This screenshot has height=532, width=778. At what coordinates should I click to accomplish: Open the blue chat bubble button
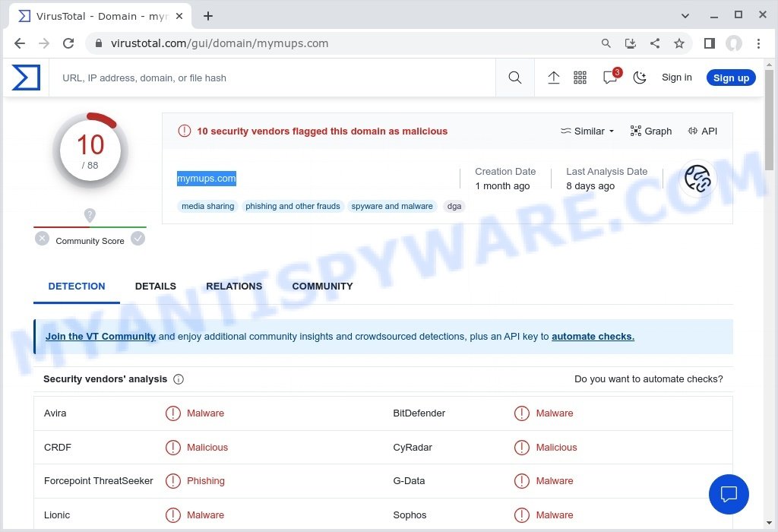point(729,494)
